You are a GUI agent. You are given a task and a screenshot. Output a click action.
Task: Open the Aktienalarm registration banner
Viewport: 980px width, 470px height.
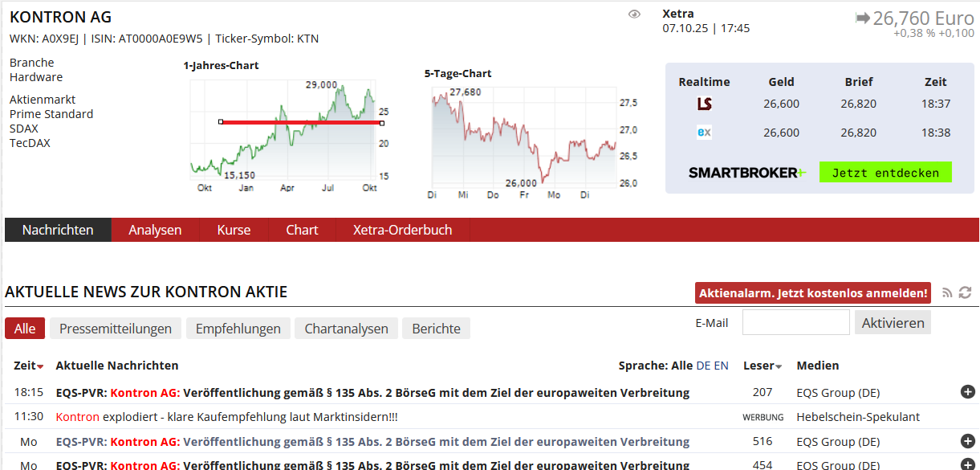click(x=813, y=292)
